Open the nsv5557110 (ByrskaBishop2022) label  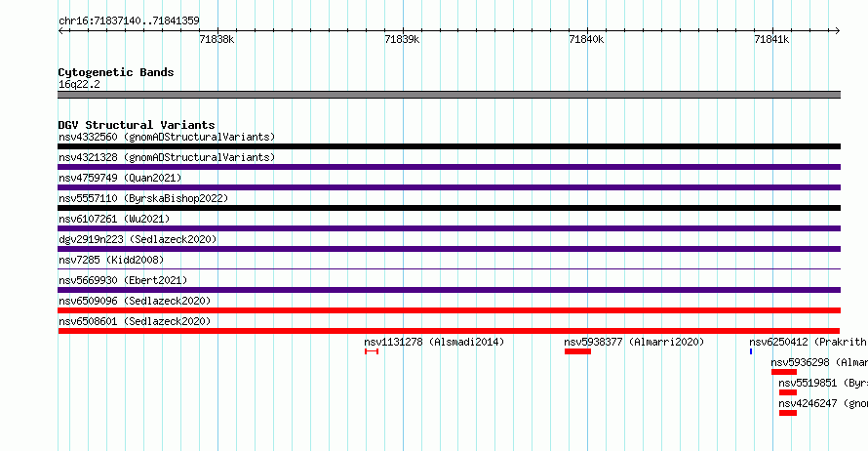tap(143, 198)
